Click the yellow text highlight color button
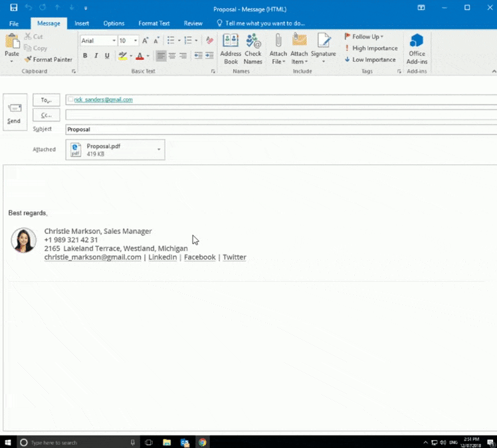This screenshot has height=448, width=497. (x=122, y=56)
